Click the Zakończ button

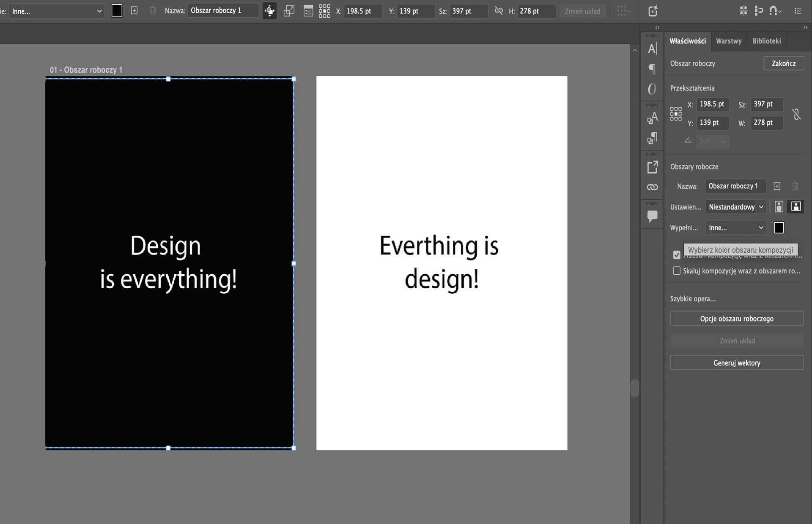coord(783,63)
